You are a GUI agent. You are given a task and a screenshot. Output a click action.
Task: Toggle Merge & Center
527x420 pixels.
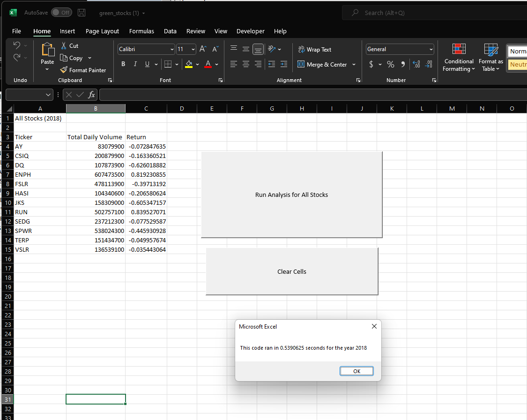(x=322, y=64)
